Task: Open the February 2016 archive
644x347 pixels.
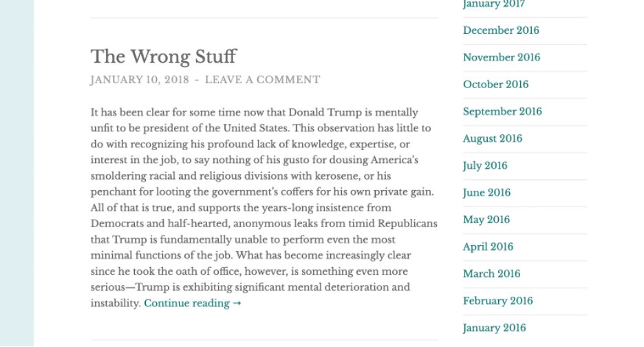Action: 497,301
